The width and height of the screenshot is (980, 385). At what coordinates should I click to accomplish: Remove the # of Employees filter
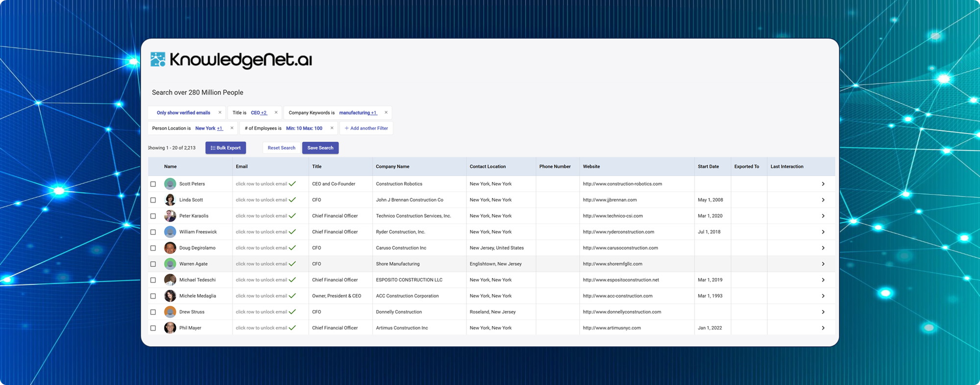click(332, 128)
